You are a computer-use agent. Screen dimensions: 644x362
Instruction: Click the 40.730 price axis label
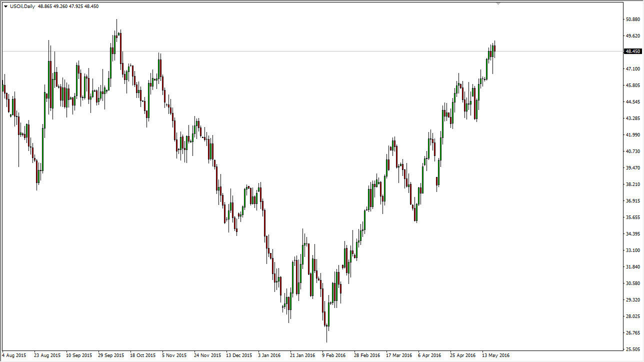[632, 151]
